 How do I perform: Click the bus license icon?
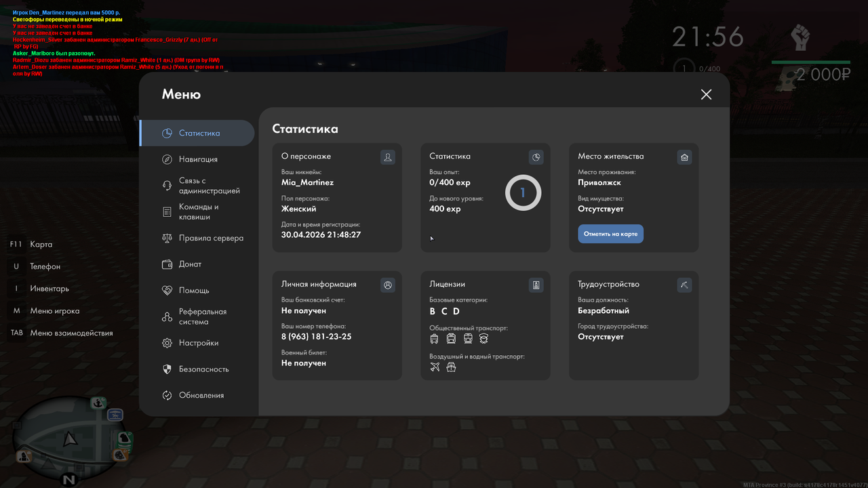point(434,338)
